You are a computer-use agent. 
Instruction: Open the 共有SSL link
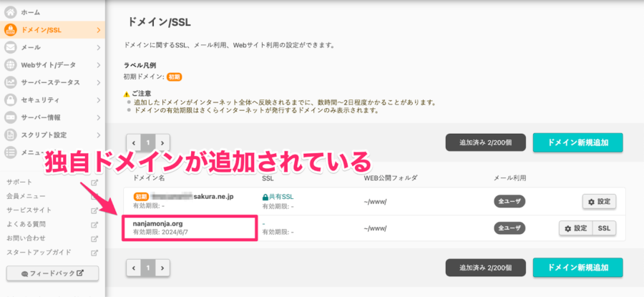(278, 198)
